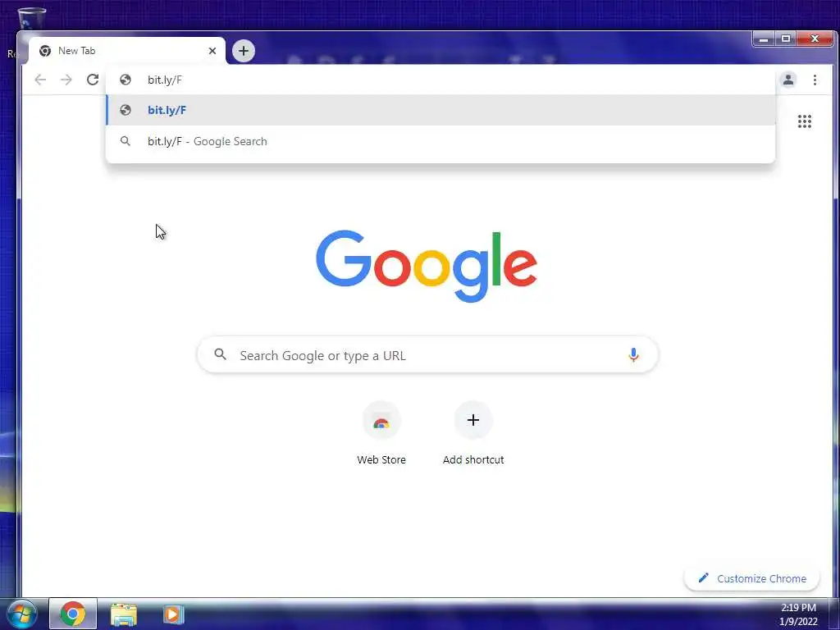Click the browser back arrow
Viewport: 840px width, 630px height.
[x=40, y=80]
